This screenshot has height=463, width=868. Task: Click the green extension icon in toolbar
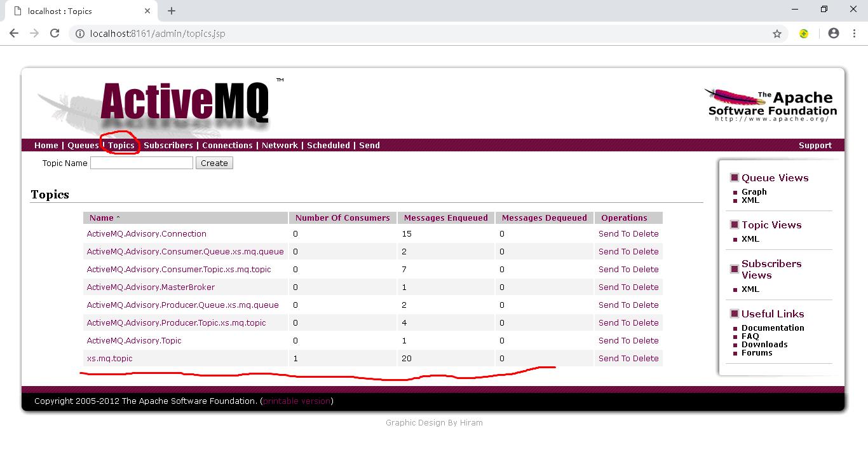804,34
